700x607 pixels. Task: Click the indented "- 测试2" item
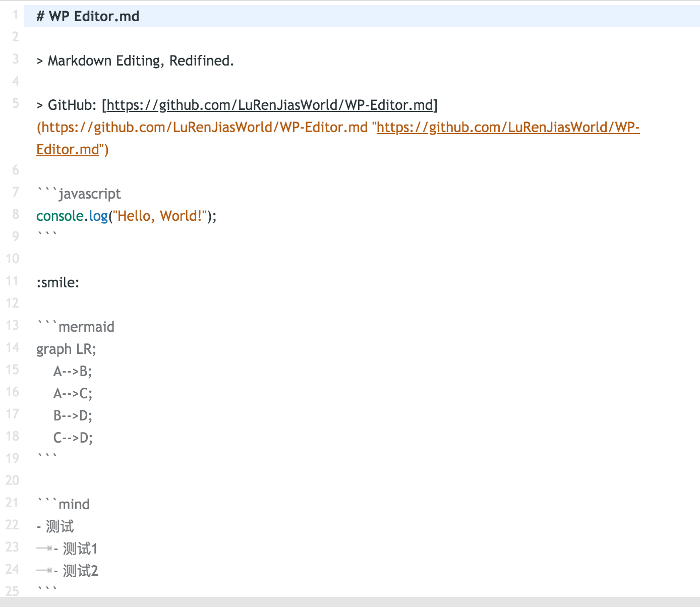[76, 571]
